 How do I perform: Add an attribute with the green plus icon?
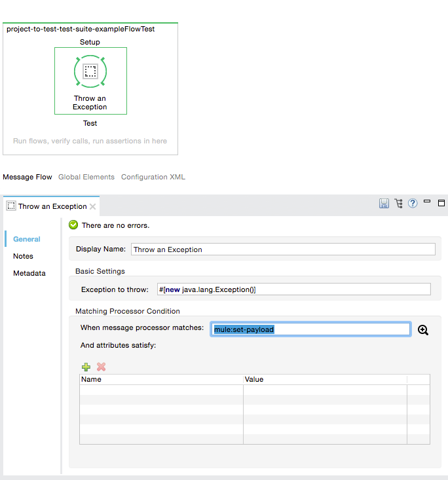[x=86, y=367]
